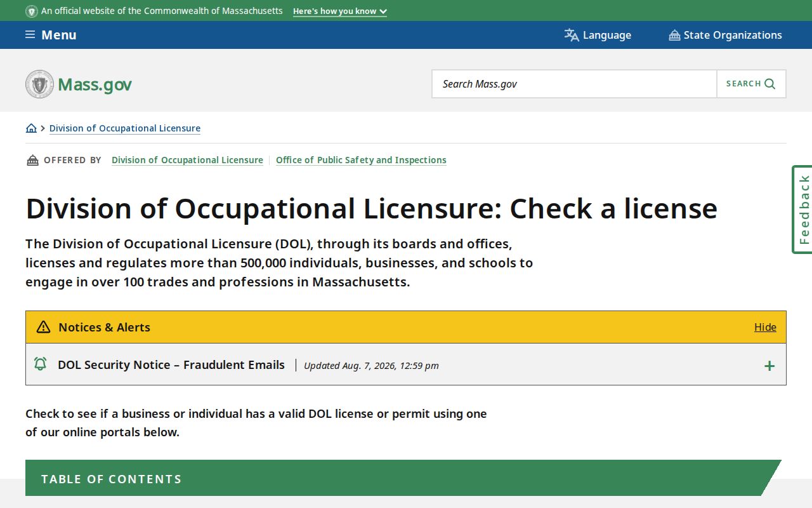Click the State Organizations building icon
The height and width of the screenshot is (508, 812).
674,35
